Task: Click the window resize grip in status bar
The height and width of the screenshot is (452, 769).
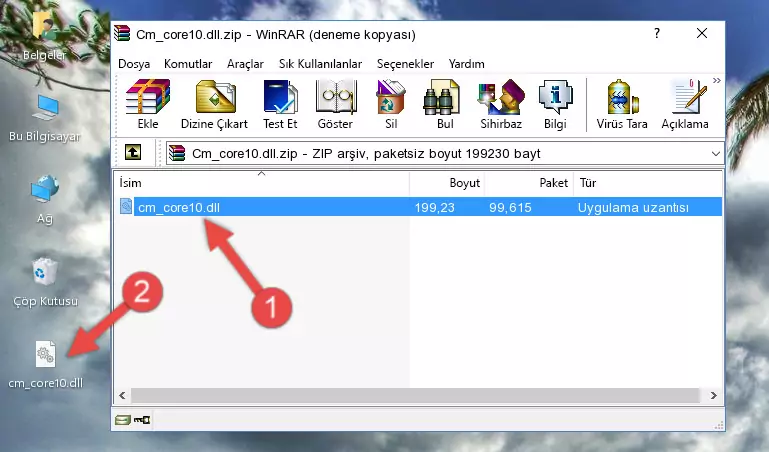Action: click(x=718, y=425)
